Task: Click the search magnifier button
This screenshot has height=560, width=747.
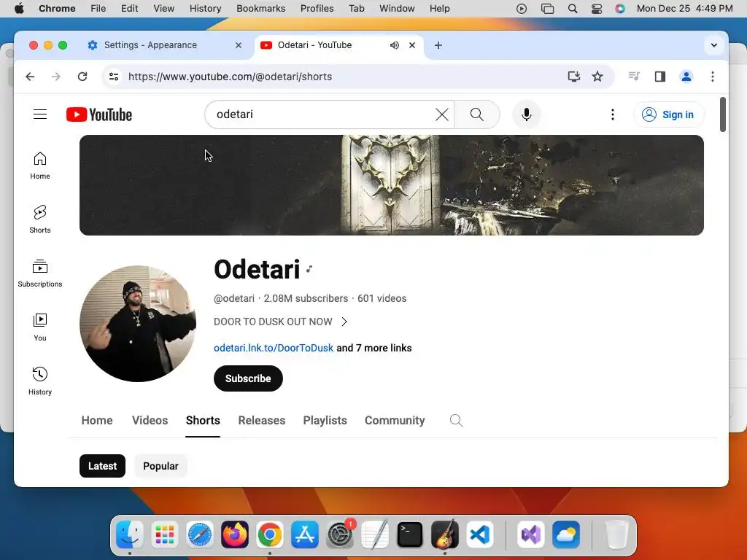Action: coord(477,114)
